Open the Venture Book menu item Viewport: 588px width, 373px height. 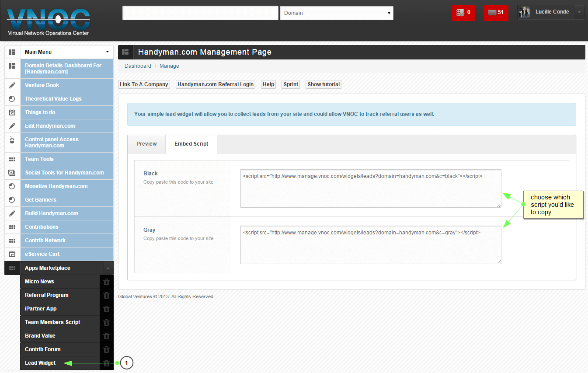pyautogui.click(x=67, y=85)
